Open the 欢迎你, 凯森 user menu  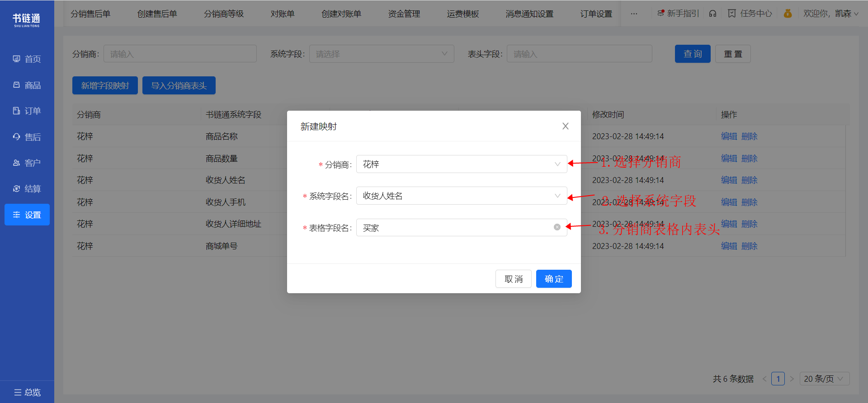point(831,14)
